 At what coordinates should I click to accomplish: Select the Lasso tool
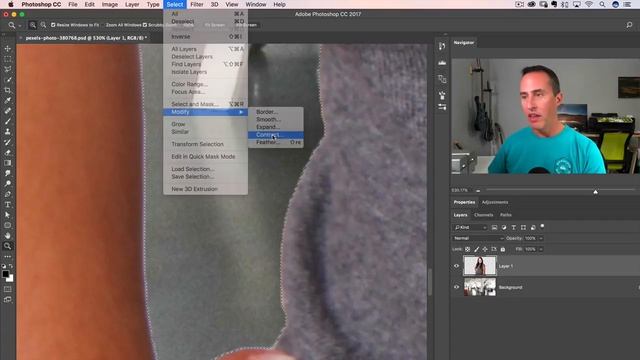coord(8,69)
